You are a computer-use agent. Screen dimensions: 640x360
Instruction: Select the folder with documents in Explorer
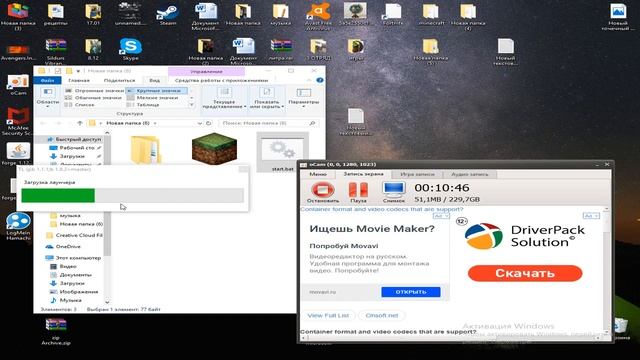tap(145, 149)
